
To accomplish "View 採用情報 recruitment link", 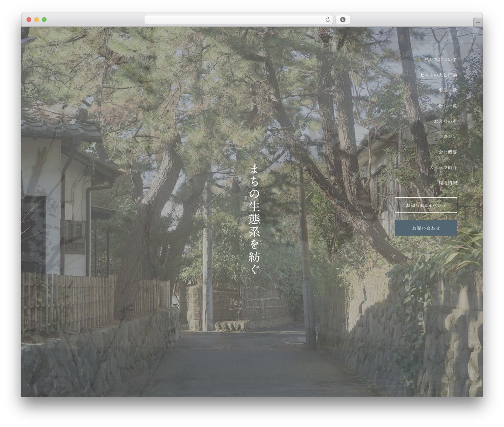I will tap(448, 182).
